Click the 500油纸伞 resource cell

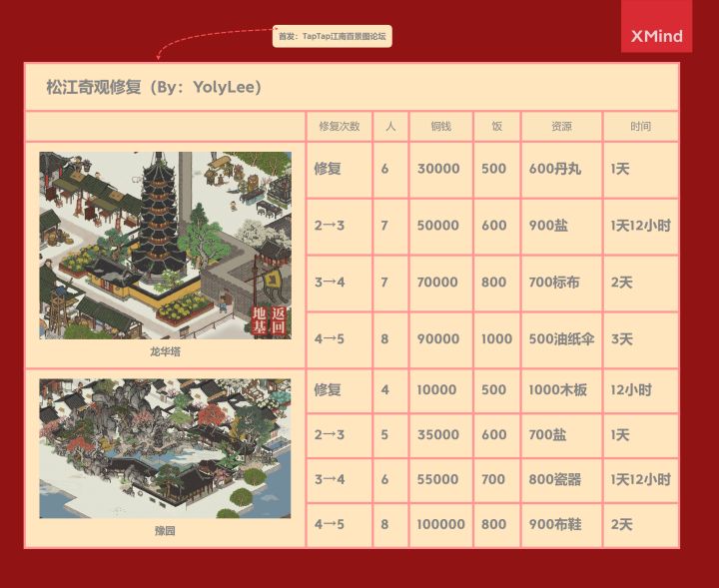[561, 339]
